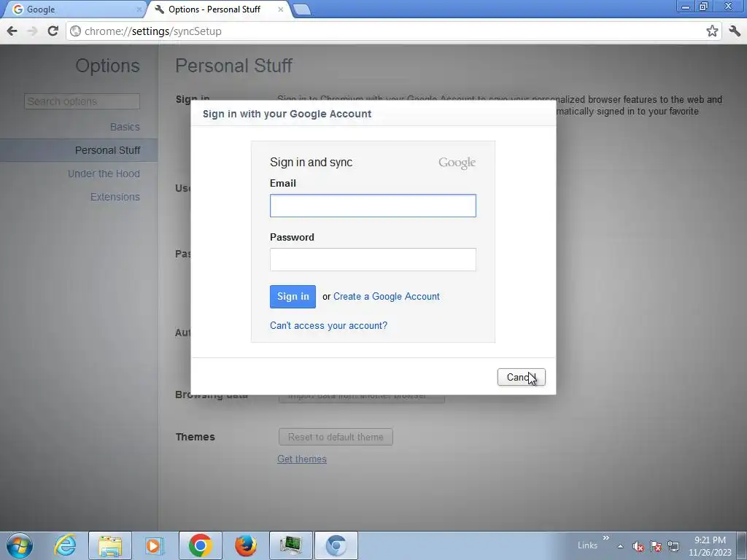
Task: Open the Create a Google Account link
Action: click(387, 296)
